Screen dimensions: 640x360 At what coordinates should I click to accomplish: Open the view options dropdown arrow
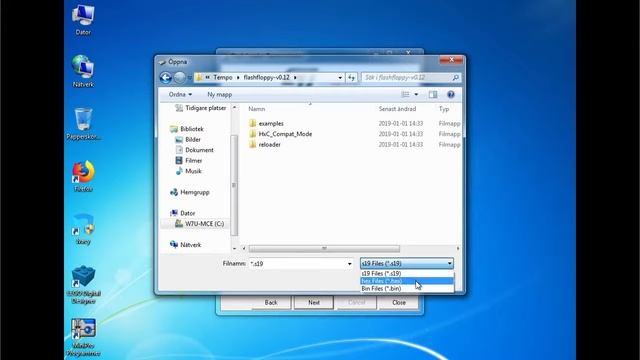pyautogui.click(x=416, y=94)
